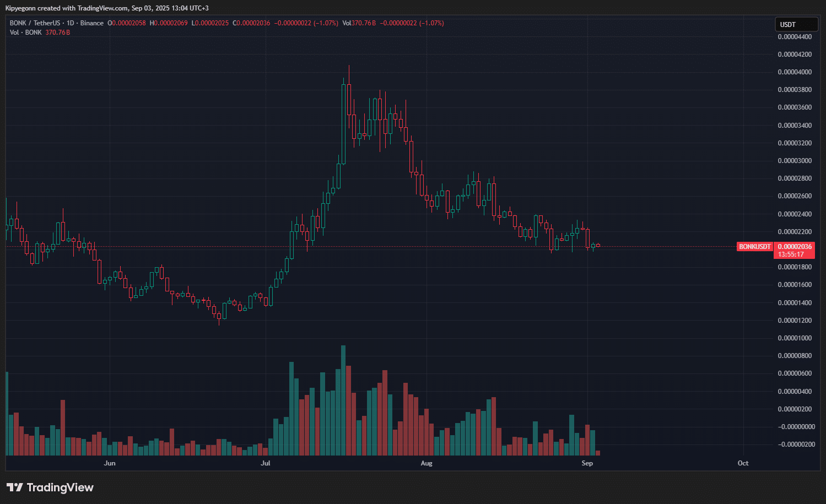Select the BONK / TetherUS symbol title
826x504 pixels.
coord(35,23)
